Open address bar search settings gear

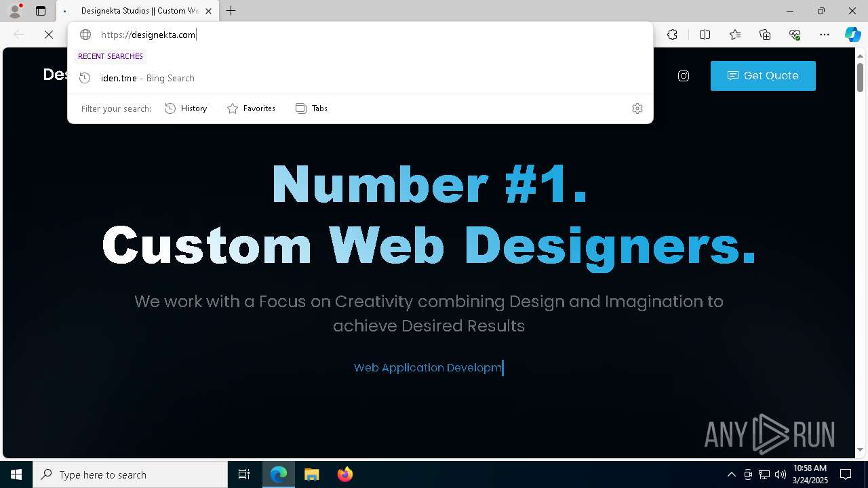(637, 108)
